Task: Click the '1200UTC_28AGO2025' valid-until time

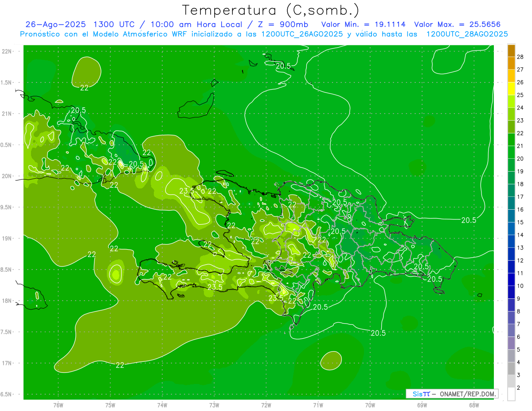Action: 467,34
